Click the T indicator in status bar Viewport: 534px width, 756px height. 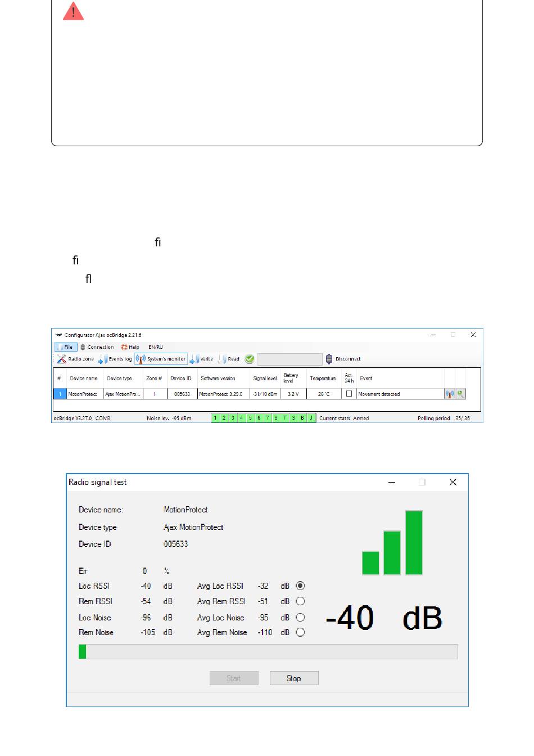[285, 418]
